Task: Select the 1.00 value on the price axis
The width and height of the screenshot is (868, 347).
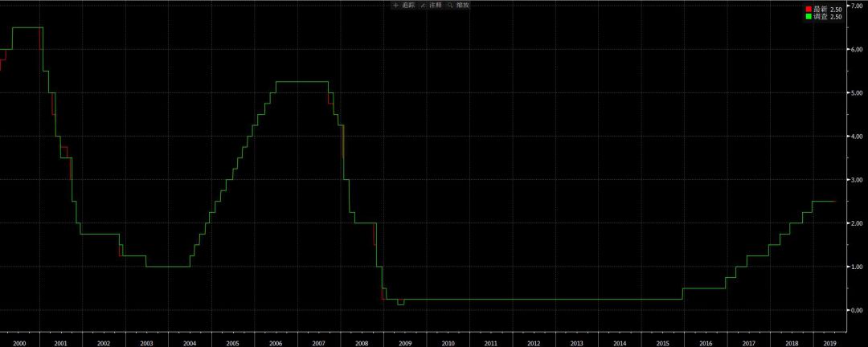Action: point(856,267)
